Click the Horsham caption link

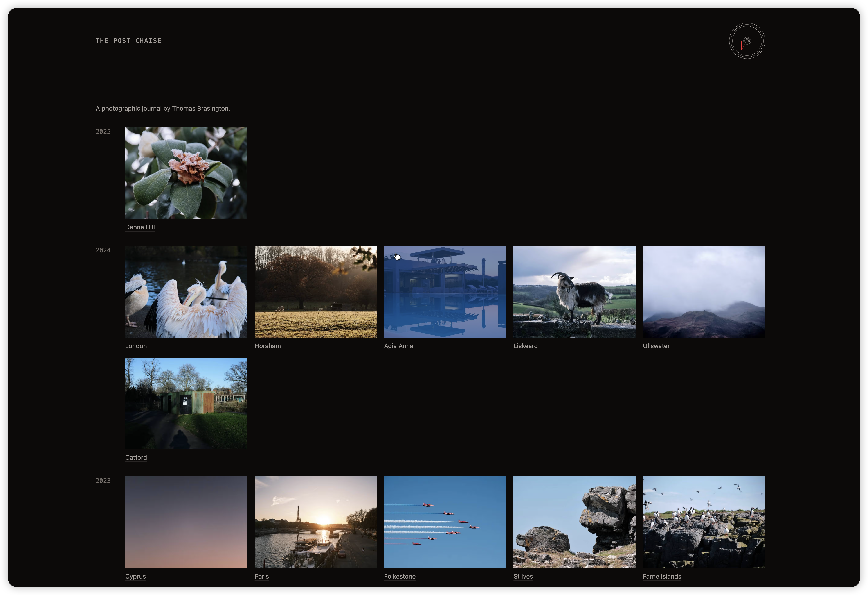click(x=268, y=346)
